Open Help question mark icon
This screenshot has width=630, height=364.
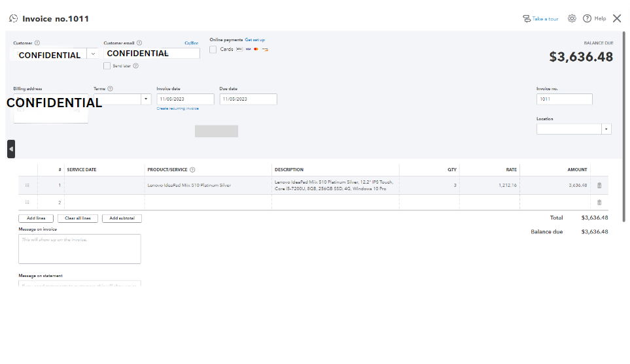587,18
